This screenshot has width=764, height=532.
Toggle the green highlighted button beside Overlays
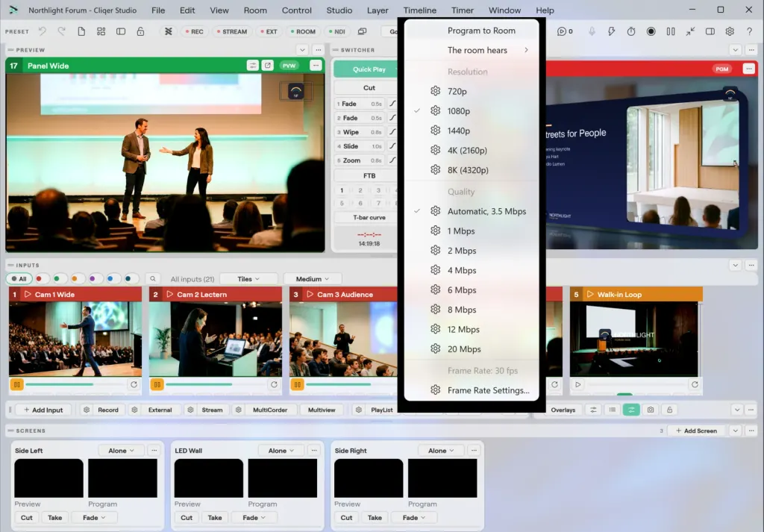pyautogui.click(x=631, y=410)
